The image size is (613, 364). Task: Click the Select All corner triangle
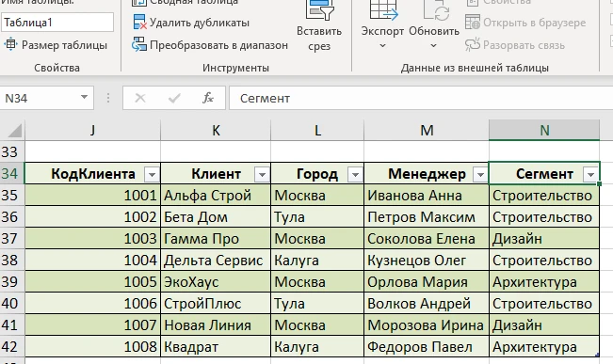point(15,131)
